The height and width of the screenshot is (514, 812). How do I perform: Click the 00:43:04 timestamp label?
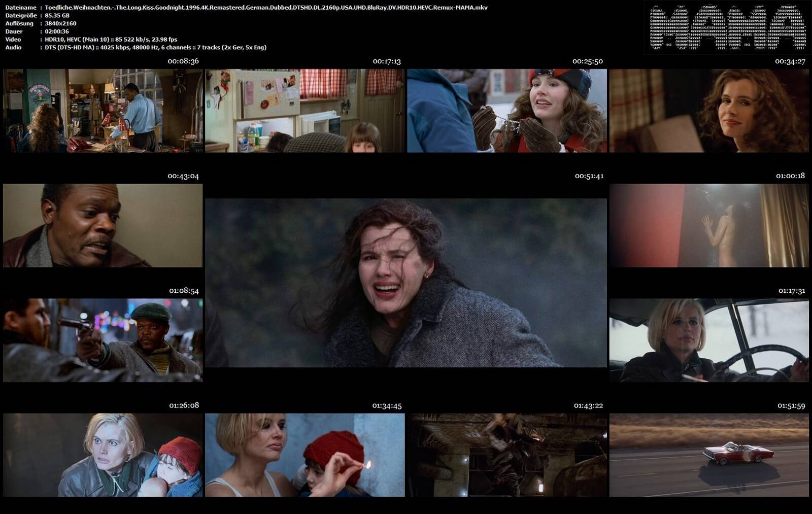(x=183, y=176)
